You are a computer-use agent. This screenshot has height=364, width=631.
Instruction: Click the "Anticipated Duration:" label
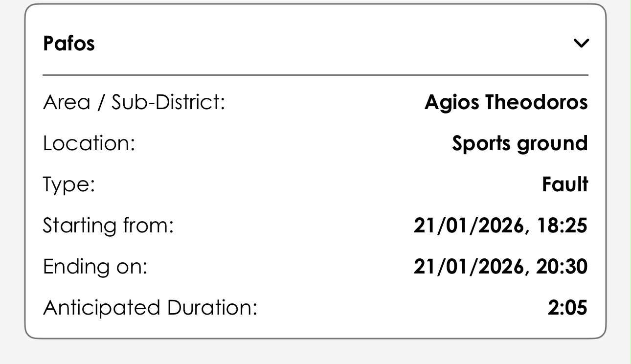pyautogui.click(x=150, y=308)
